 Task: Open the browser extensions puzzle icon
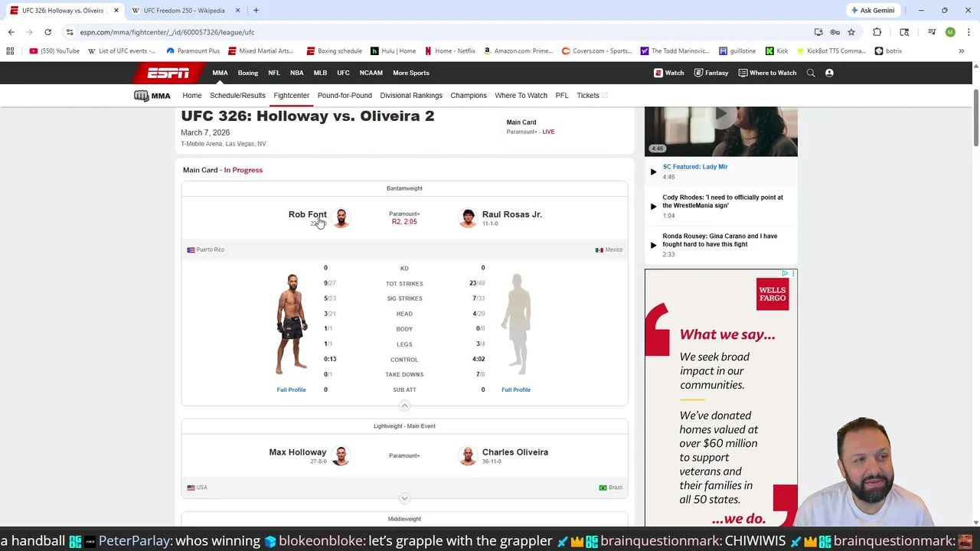(877, 32)
